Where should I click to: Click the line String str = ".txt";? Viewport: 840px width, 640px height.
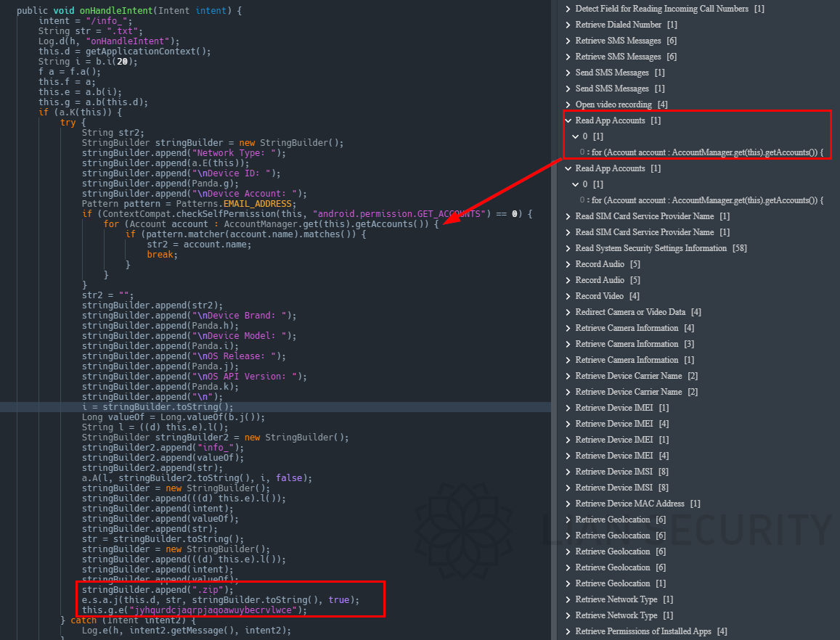[x=91, y=31]
